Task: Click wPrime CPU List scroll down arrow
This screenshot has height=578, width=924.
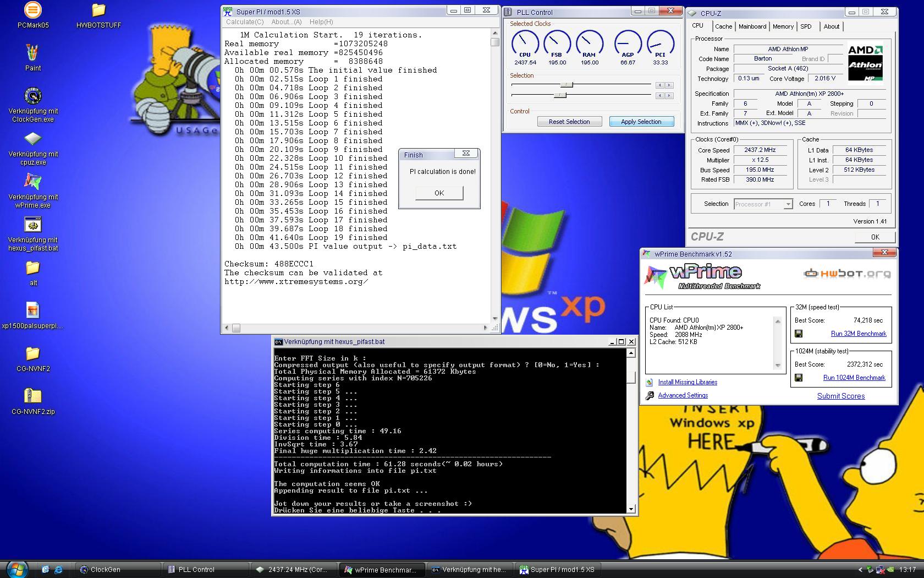Action: tap(778, 366)
